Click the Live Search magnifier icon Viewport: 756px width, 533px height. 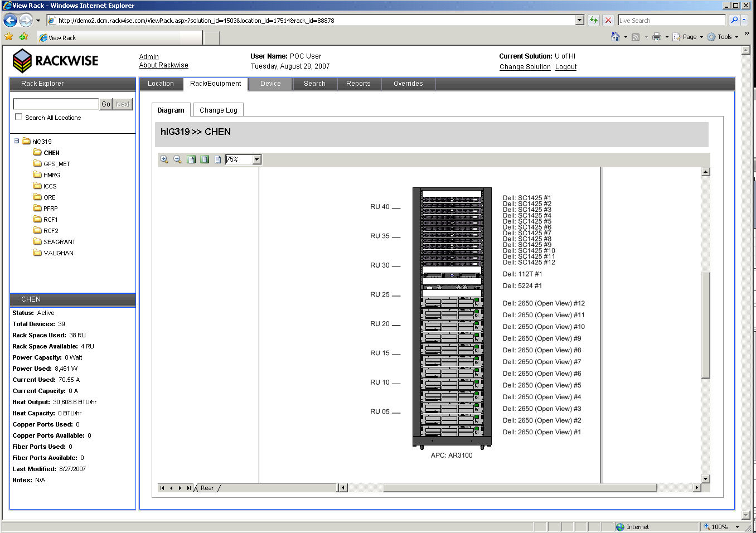click(734, 21)
